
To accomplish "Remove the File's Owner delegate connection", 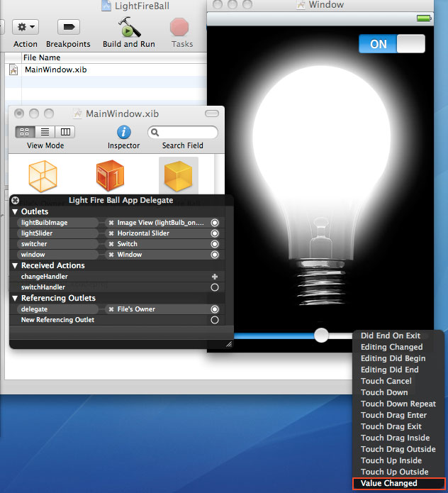I will tap(111, 309).
